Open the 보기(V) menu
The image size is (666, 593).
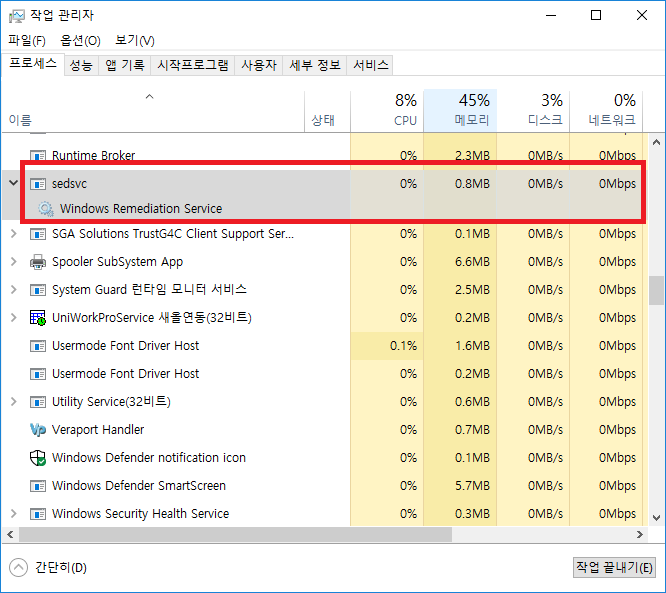[135, 41]
